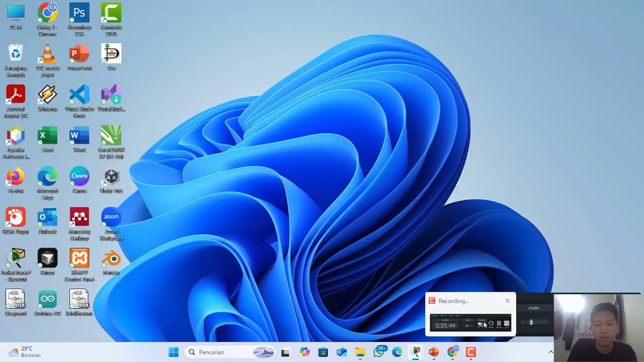Select the Canva desktop icon
Screen dimensions: 644x362
(79, 180)
